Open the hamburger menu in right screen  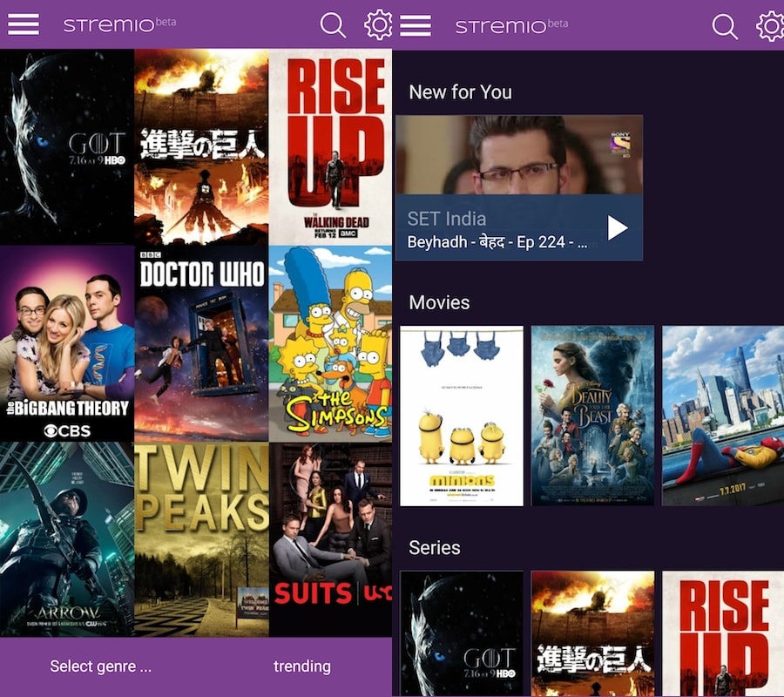click(416, 25)
